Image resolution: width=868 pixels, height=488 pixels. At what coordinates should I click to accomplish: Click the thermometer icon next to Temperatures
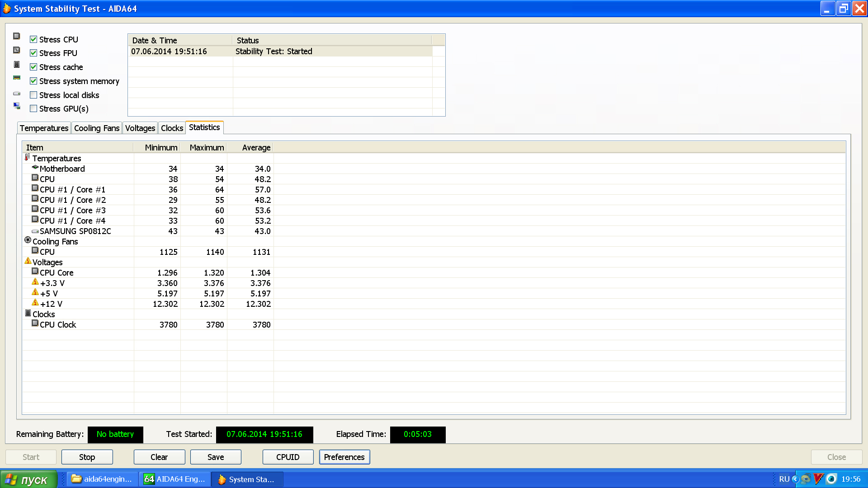tap(28, 157)
